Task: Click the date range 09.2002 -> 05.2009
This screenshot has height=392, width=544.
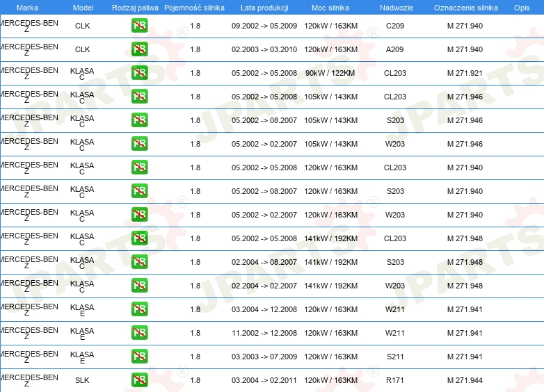Action: [x=264, y=26]
